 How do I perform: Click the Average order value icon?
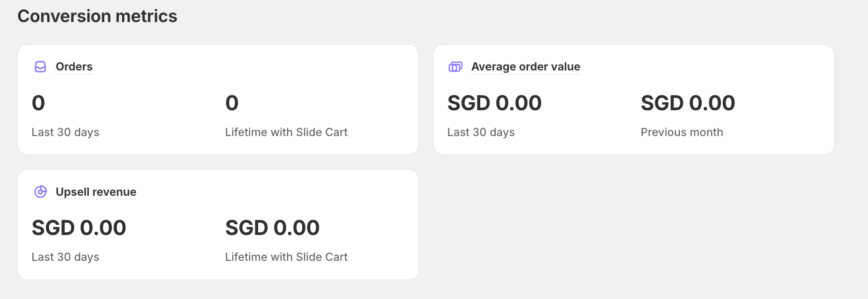click(x=456, y=67)
